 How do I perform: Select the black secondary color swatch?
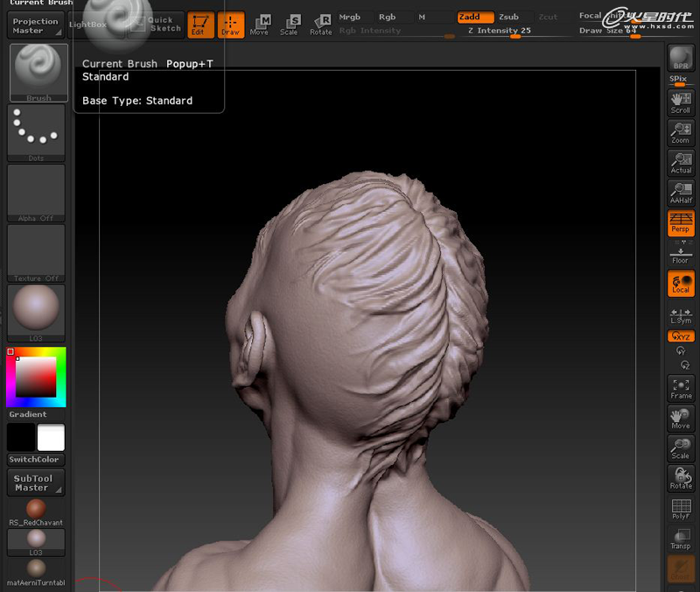(21, 437)
